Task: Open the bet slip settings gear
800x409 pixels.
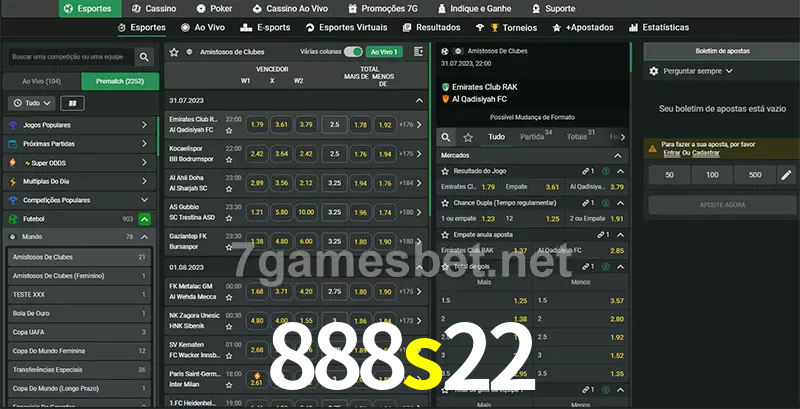Action: pos(654,71)
